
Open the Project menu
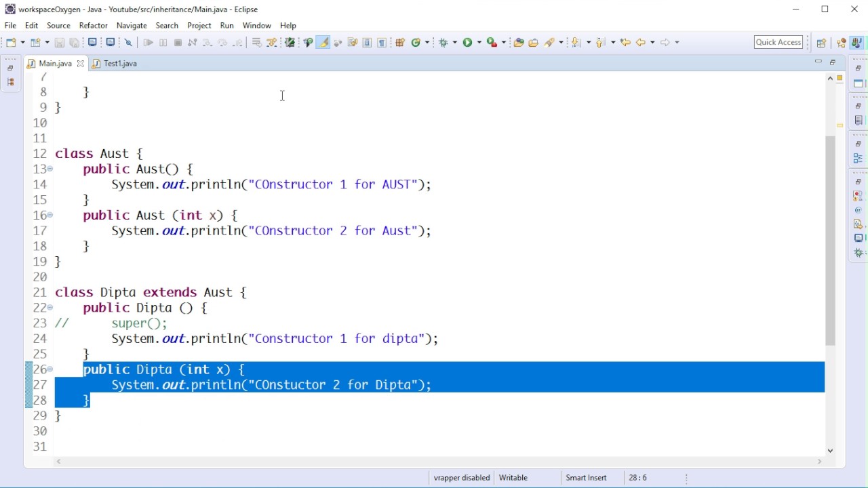(199, 26)
